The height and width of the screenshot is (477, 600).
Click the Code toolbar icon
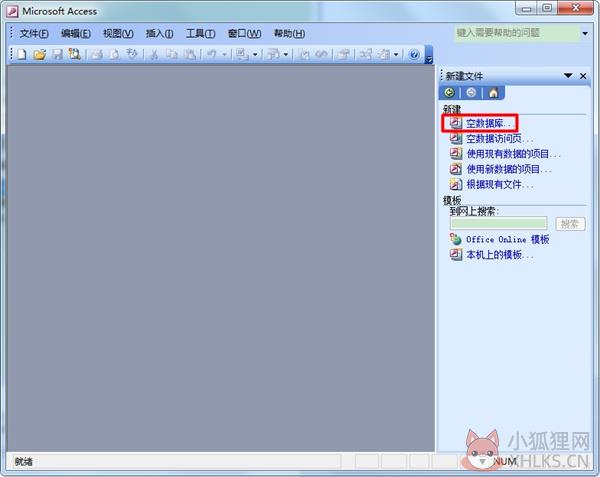(x=304, y=55)
